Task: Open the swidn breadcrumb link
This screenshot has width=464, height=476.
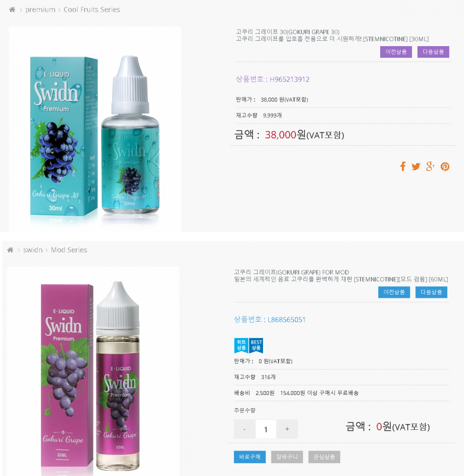Action: point(33,250)
